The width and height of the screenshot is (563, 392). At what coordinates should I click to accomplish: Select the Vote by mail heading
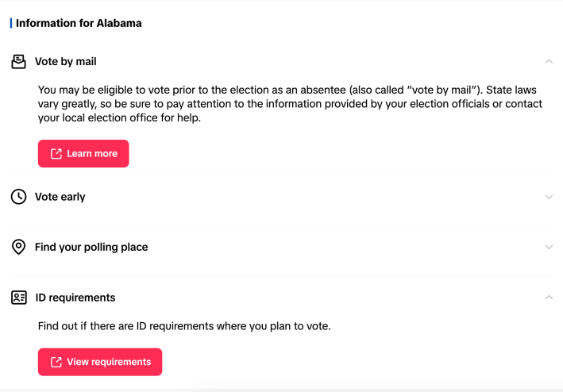click(x=66, y=62)
